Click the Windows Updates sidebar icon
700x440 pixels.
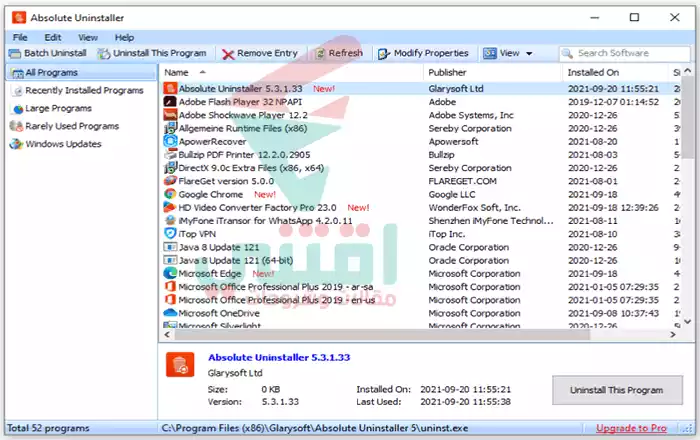pos(16,144)
